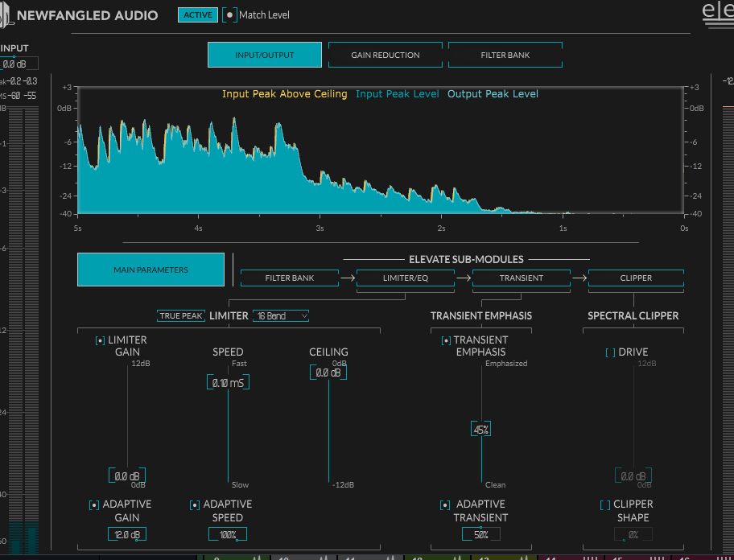Click the Ceiling 0.0 dB slider handle
This screenshot has height=560, width=734.
coord(328,373)
